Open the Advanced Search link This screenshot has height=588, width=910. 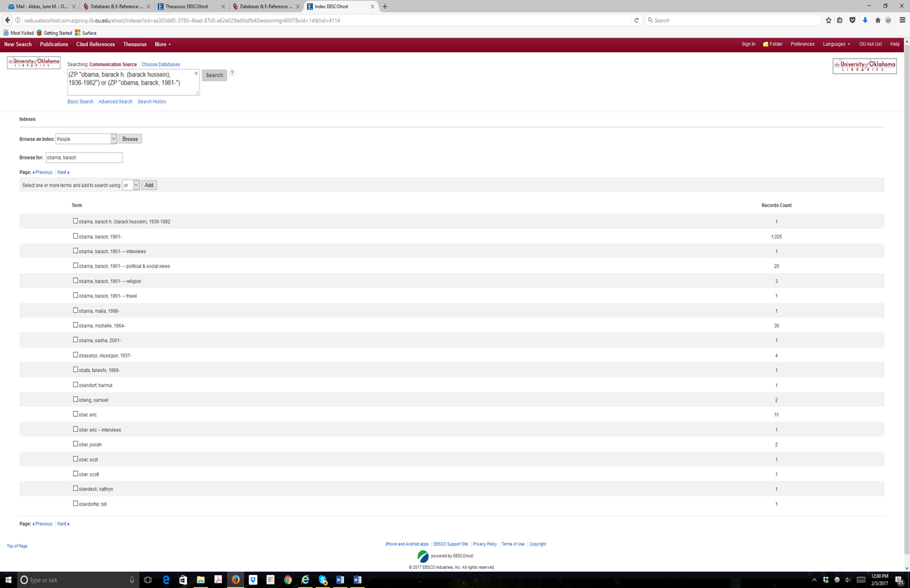pyautogui.click(x=116, y=102)
